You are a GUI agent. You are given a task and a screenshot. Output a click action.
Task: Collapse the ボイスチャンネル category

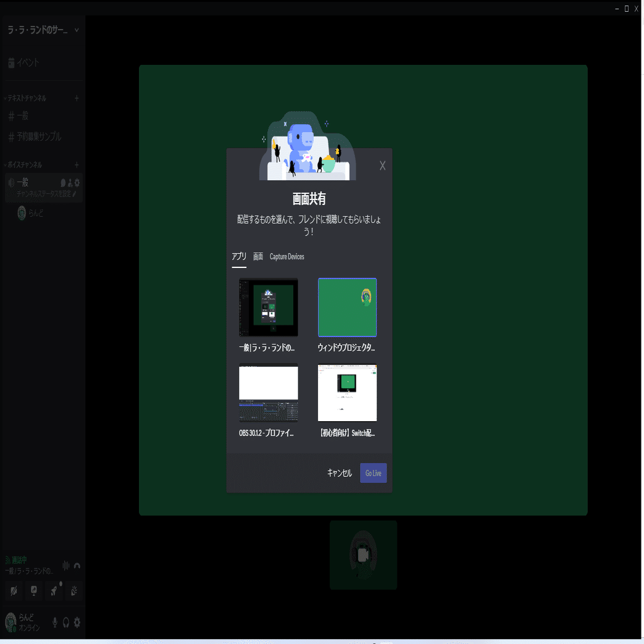tap(23, 165)
